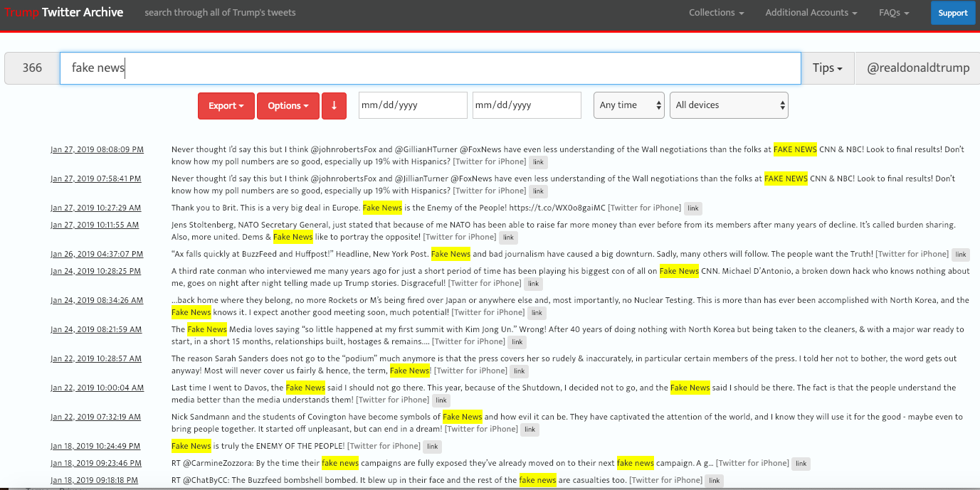Open tweet dated Jan 22, 2019 07:32:19 AM
The image size is (980, 490).
pos(96,417)
